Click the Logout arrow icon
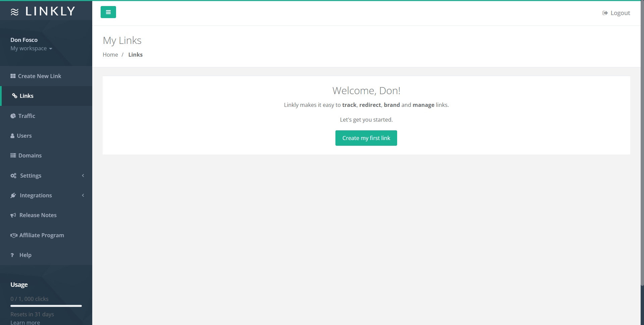644x325 pixels. tap(605, 13)
